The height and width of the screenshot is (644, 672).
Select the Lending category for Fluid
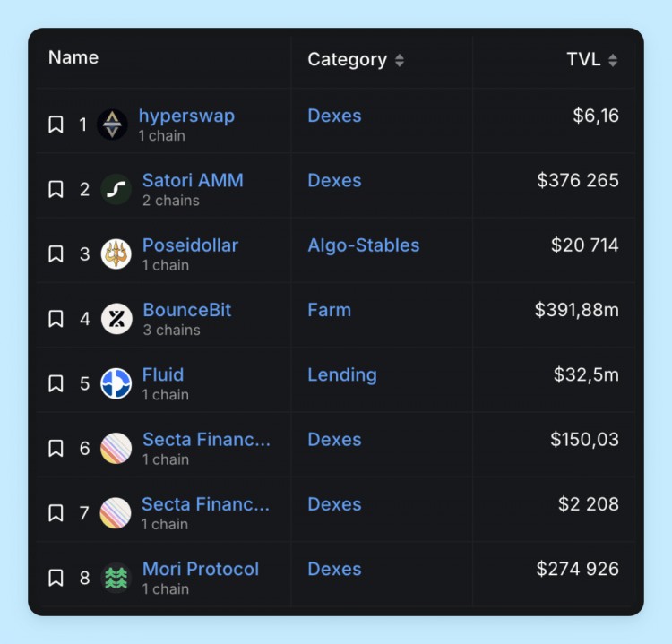[x=341, y=374]
